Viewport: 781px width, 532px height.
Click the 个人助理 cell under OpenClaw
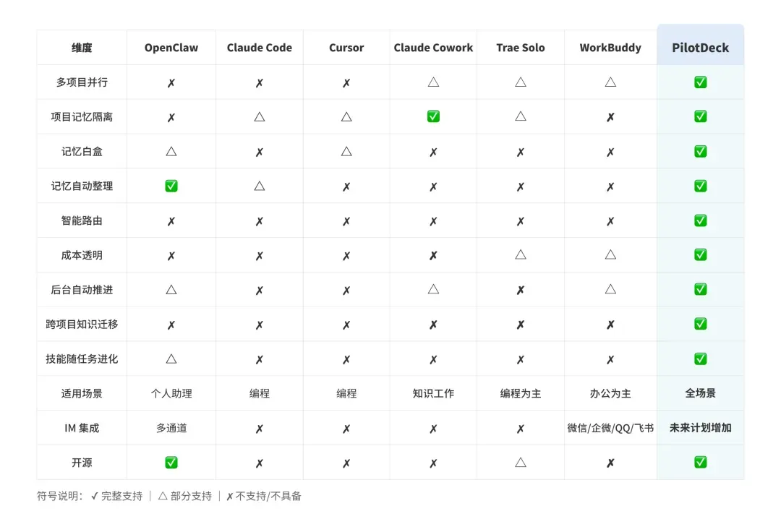(x=171, y=394)
